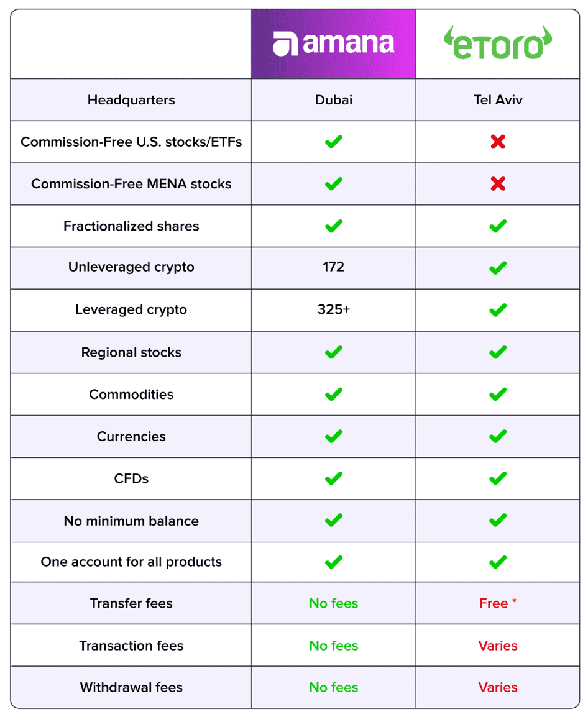588x717 pixels.
Task: Click amana's checkmark for Regional stocks
Action: (334, 352)
